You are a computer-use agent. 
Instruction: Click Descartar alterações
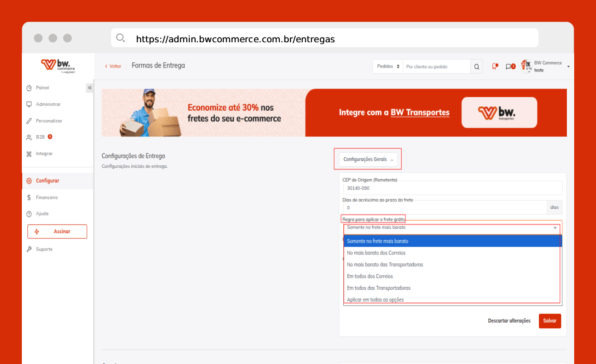click(509, 321)
